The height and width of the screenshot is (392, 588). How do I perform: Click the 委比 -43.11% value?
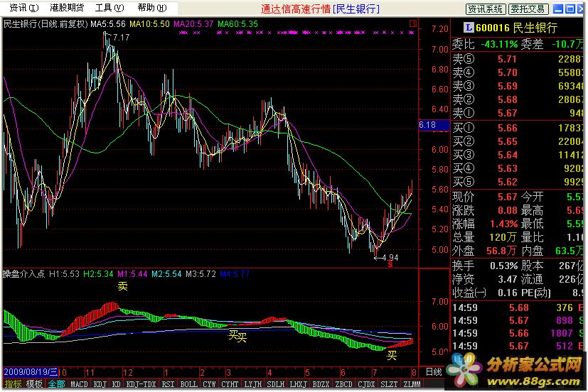point(499,44)
